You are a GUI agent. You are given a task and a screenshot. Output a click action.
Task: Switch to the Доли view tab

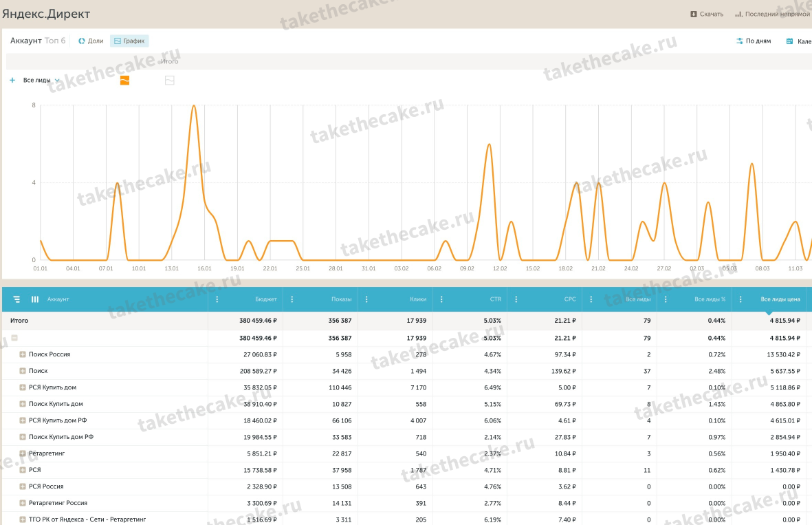click(x=91, y=41)
